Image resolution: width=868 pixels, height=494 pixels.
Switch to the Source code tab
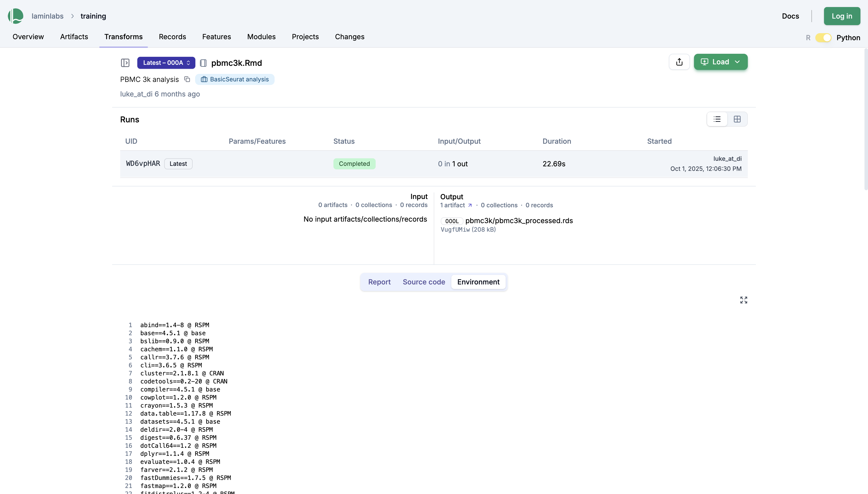(424, 282)
